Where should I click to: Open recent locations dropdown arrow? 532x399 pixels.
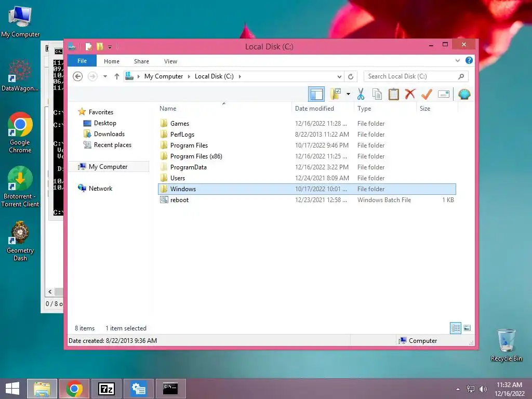[x=105, y=76]
